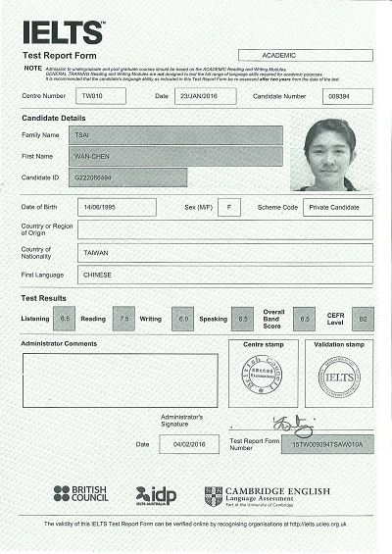The width and height of the screenshot is (392, 554).
Task: Click the "Candidate ID" label
Action: 40,177
